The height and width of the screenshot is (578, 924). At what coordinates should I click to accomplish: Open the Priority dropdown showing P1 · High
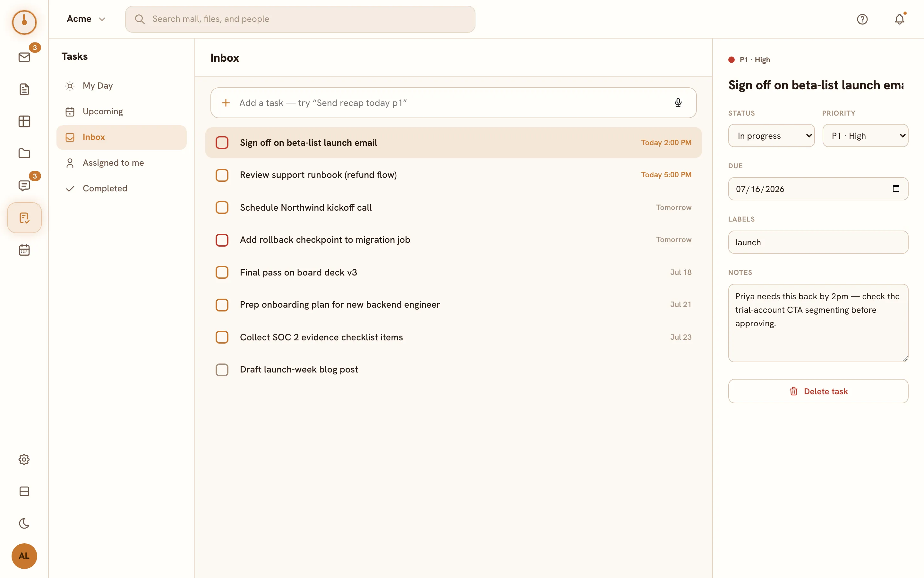pyautogui.click(x=865, y=136)
